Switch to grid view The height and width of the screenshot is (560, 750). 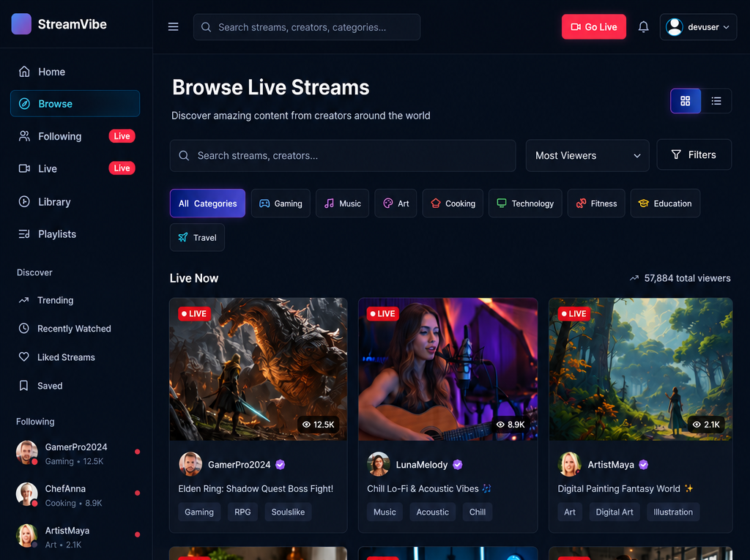686,101
